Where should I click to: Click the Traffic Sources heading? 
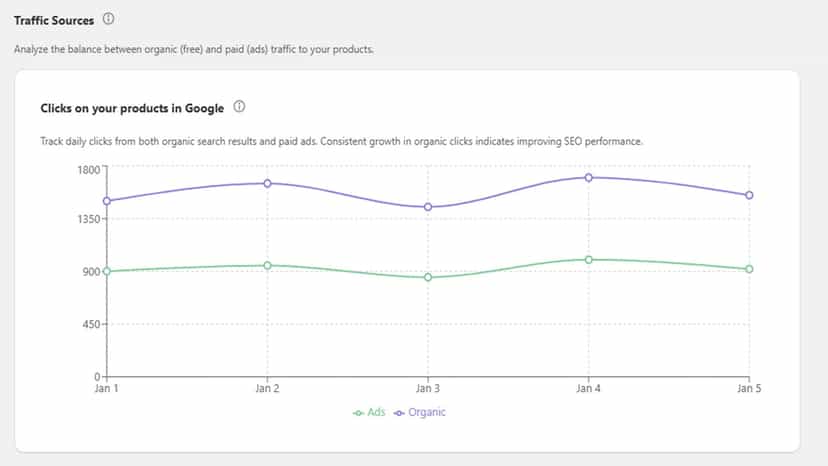coord(54,21)
